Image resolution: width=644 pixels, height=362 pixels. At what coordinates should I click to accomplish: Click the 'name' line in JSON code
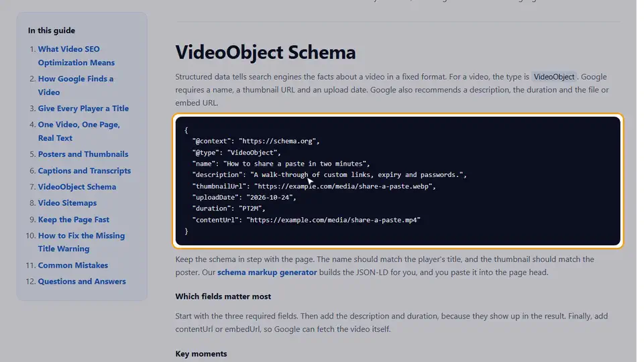click(x=281, y=164)
